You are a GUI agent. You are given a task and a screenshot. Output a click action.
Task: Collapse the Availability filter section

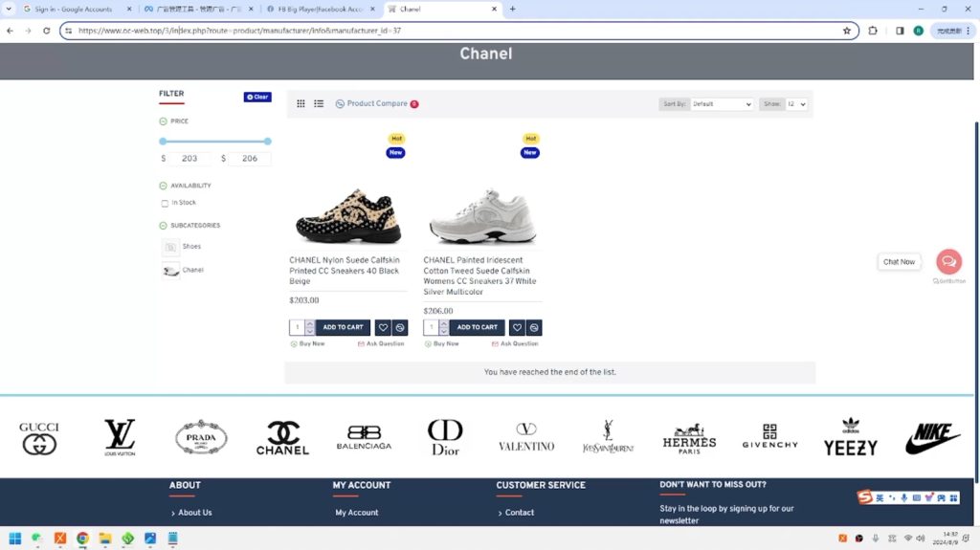tap(164, 186)
